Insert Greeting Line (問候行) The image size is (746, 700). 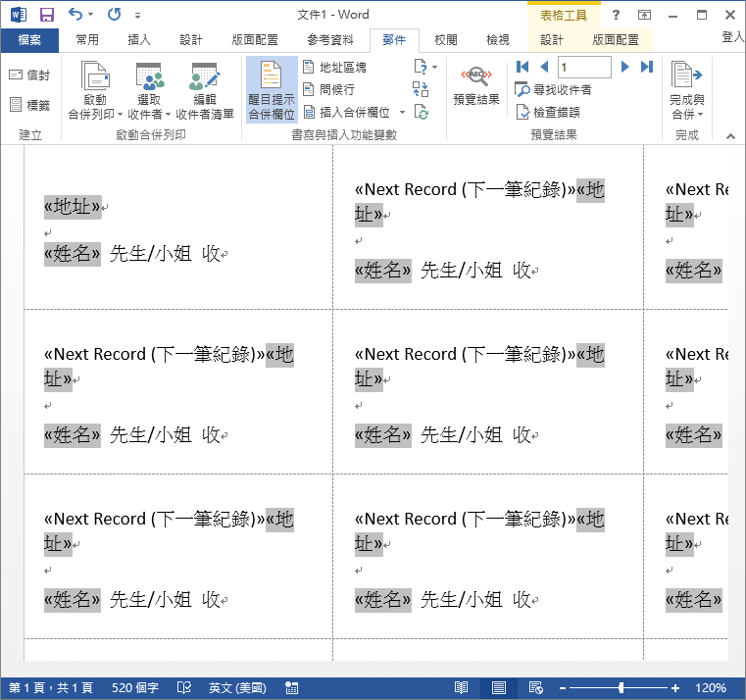pos(329,89)
